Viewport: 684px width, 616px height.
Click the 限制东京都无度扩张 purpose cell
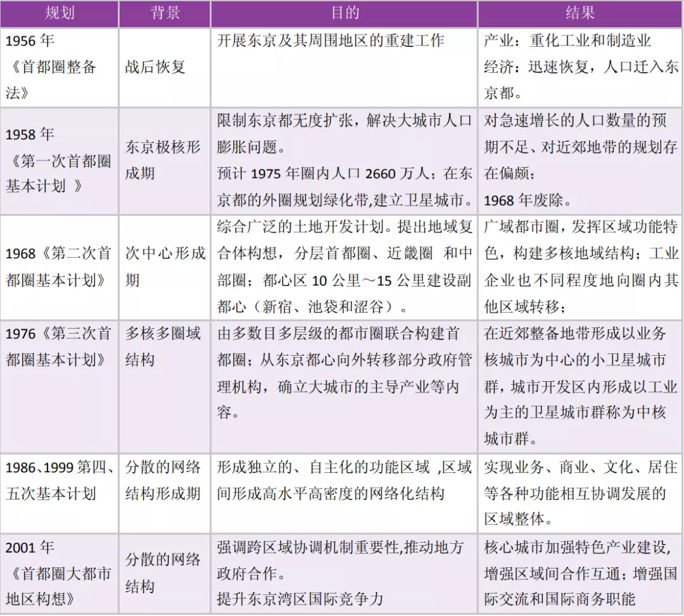point(344,161)
